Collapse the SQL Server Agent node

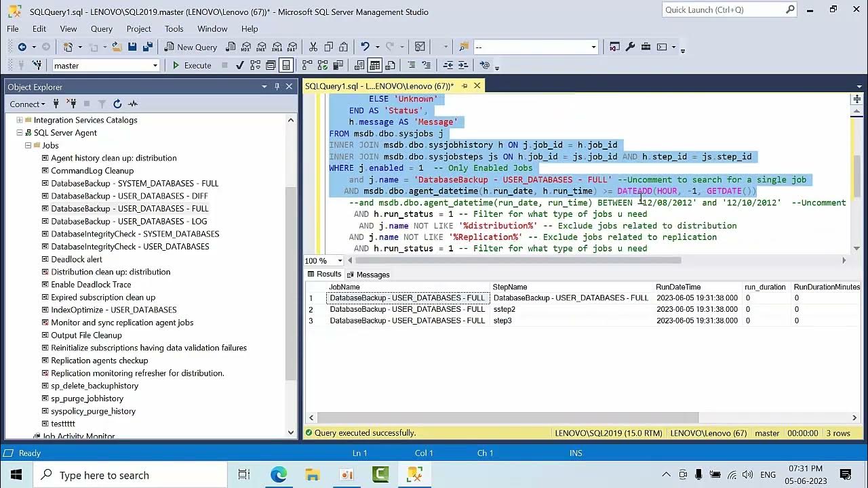20,133
